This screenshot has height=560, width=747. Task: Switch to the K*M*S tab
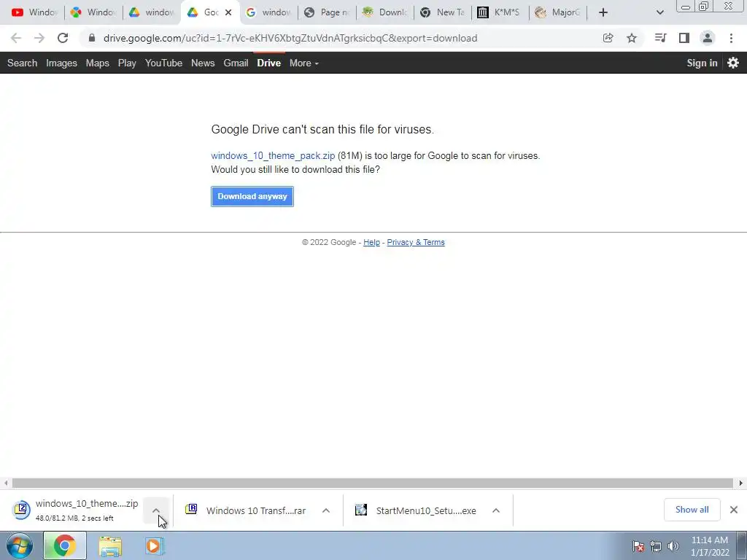tap(500, 12)
